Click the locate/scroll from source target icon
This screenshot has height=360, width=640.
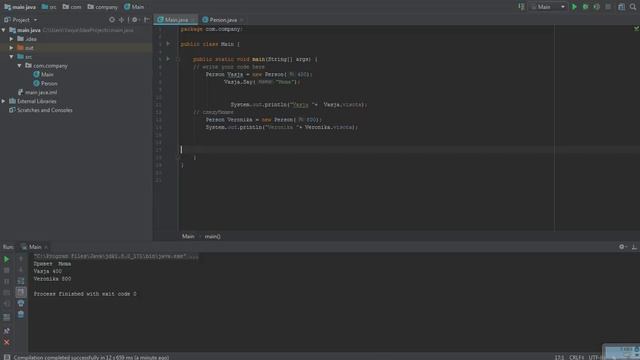point(112,20)
